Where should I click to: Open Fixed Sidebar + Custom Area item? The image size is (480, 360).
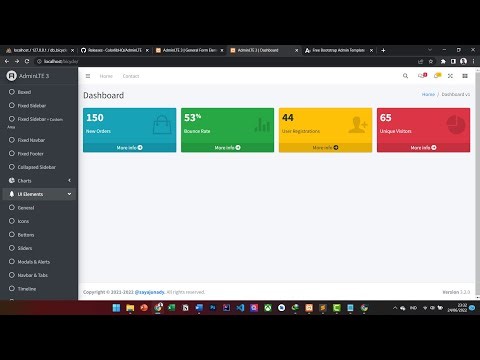[x=40, y=122]
